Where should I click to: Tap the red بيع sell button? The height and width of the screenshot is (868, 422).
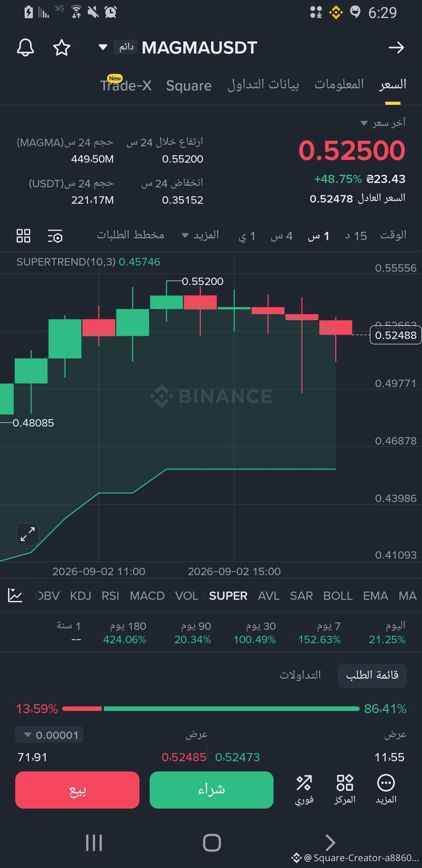click(x=77, y=790)
